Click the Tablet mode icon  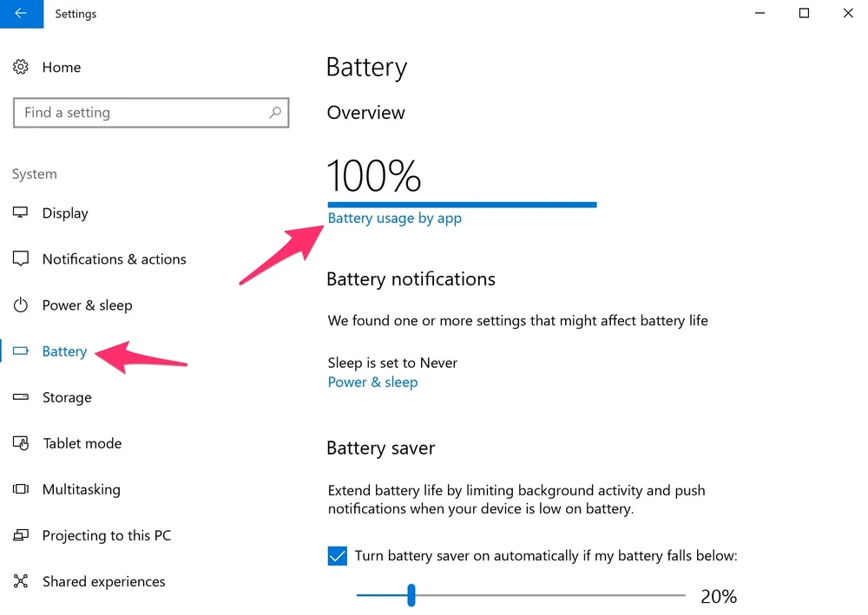tap(21, 443)
